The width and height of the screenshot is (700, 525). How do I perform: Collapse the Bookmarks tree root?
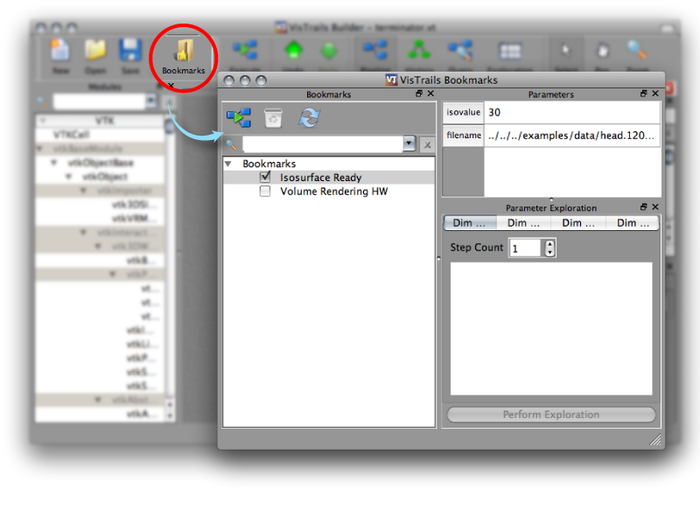[229, 163]
